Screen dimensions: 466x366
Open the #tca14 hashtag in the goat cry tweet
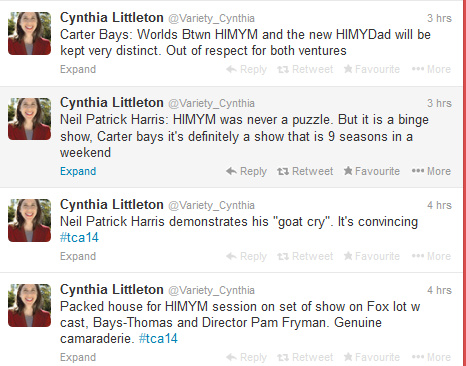click(x=79, y=238)
